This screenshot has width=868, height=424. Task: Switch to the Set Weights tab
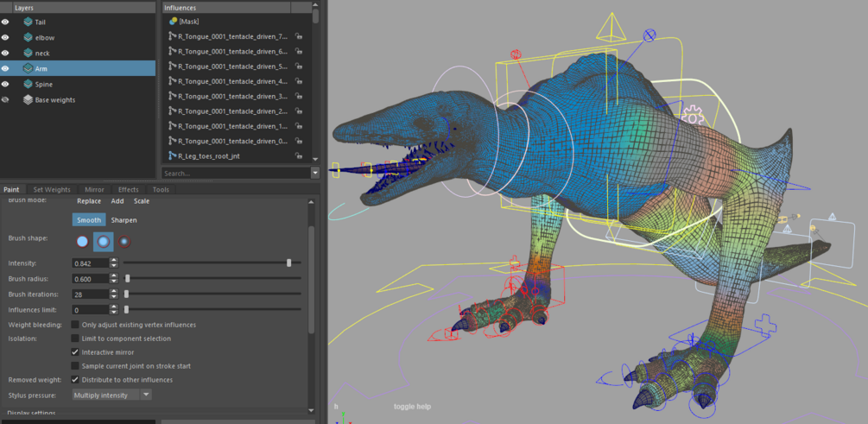pos(52,190)
